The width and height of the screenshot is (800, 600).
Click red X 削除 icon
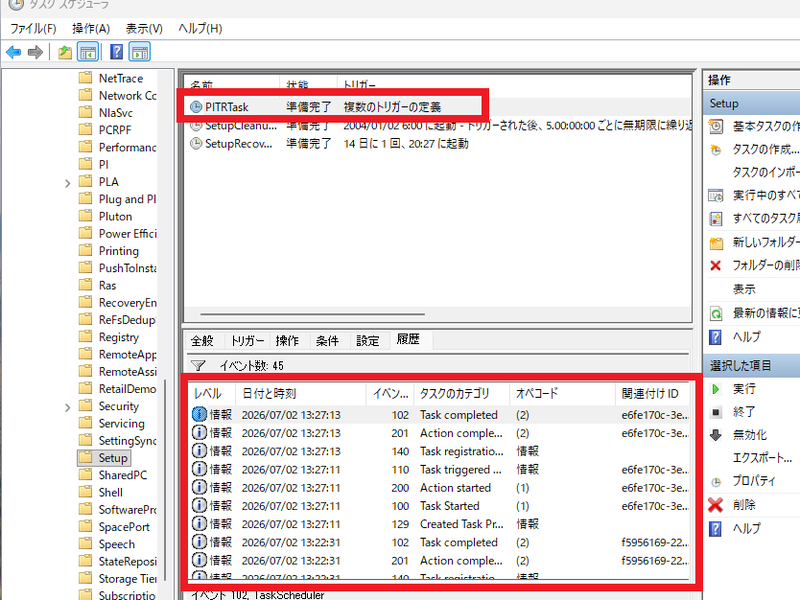coord(716,505)
